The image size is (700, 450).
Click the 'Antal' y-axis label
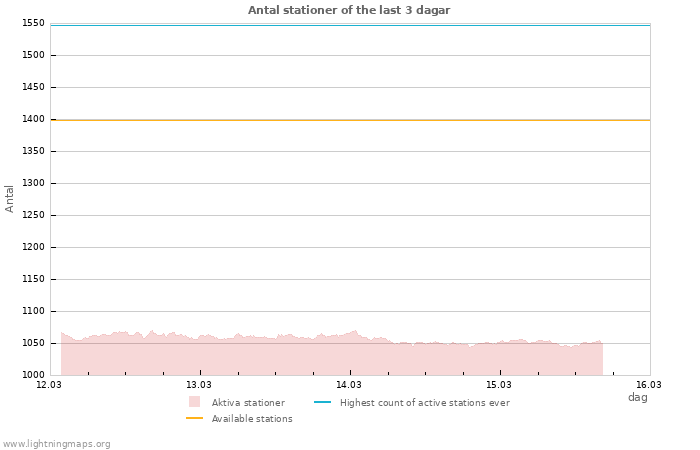coord(10,198)
